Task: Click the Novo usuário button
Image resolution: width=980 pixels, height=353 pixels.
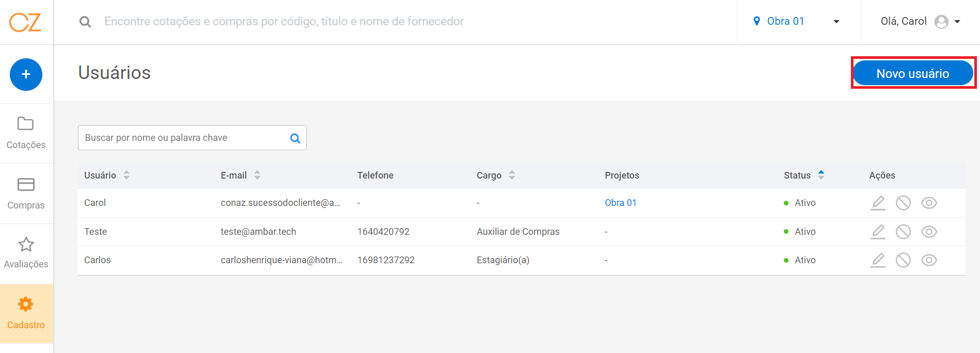Action: tap(913, 73)
